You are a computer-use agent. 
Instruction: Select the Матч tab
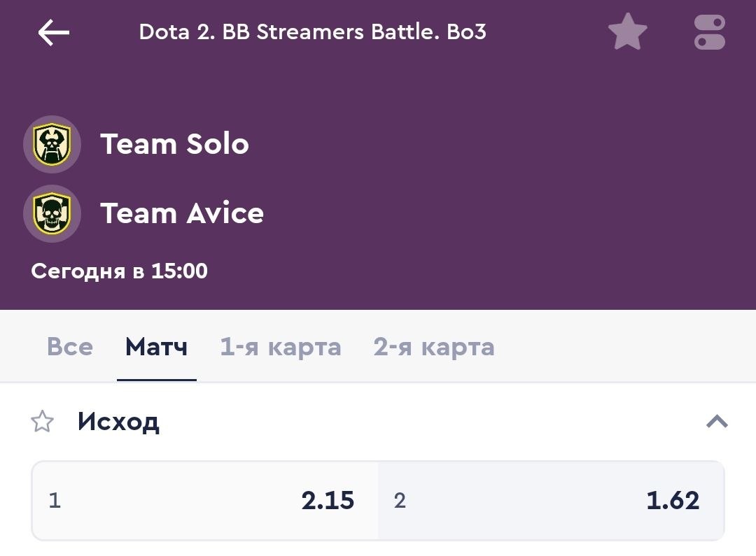156,347
